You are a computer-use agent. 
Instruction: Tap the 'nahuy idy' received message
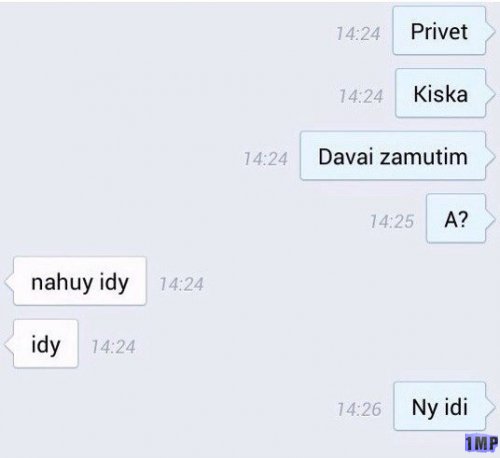point(80,281)
